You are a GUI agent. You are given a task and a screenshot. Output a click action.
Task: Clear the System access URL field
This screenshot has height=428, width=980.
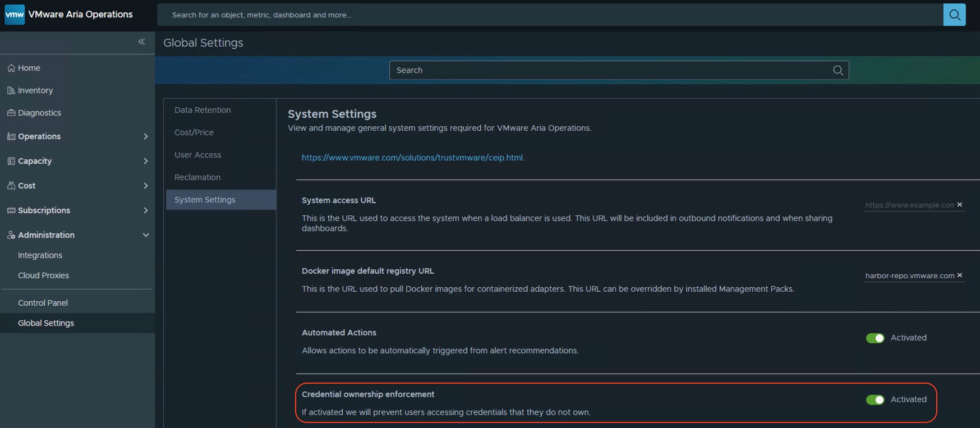pos(960,205)
